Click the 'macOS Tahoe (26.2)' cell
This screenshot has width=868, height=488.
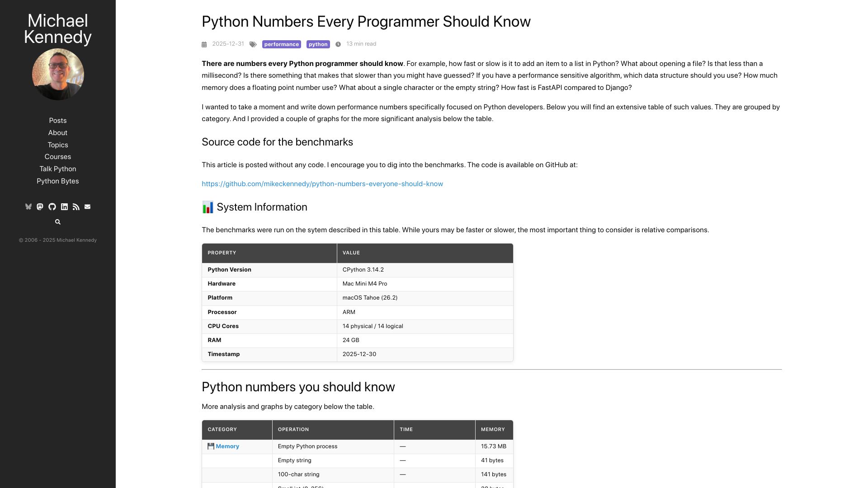coord(425,298)
